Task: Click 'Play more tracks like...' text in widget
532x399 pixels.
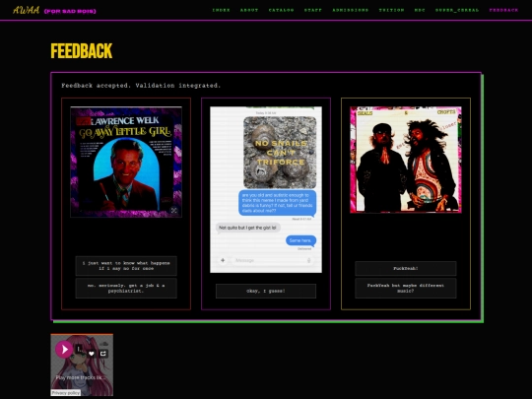Action: pos(81,377)
